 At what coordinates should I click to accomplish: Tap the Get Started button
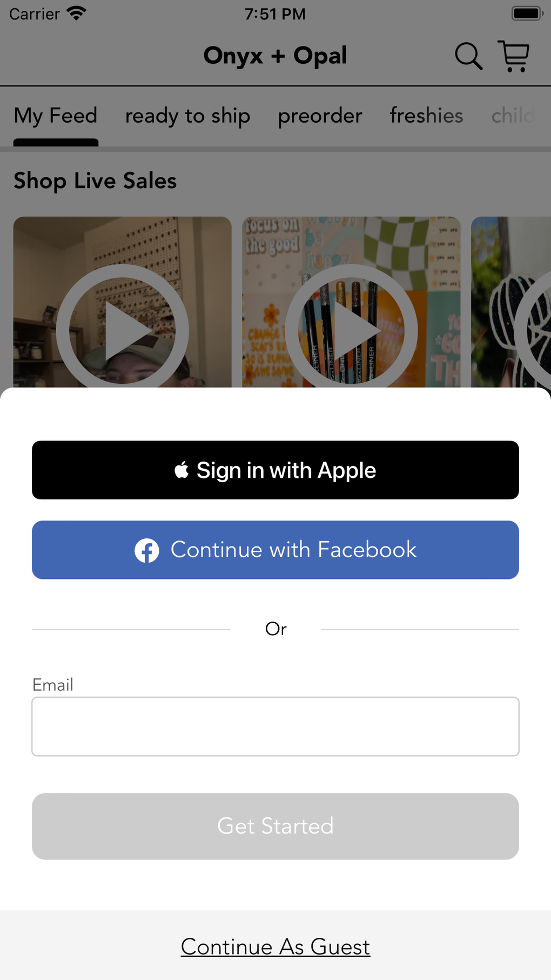tap(275, 826)
